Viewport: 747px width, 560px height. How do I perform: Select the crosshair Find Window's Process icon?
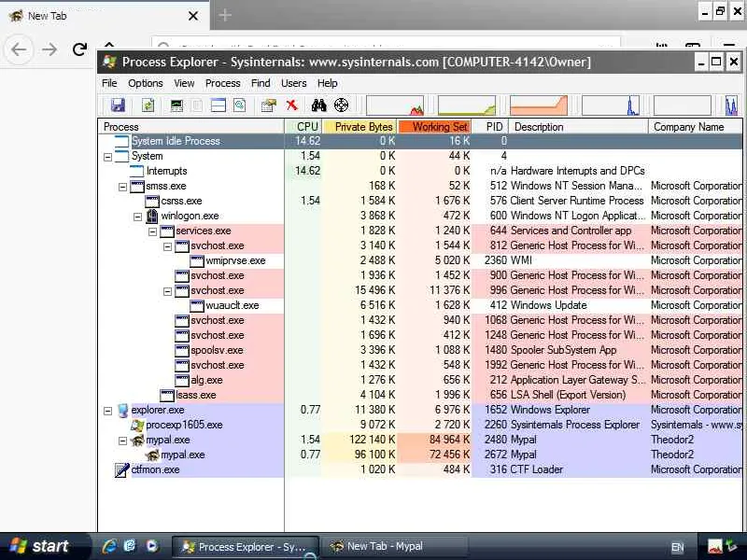click(x=341, y=105)
